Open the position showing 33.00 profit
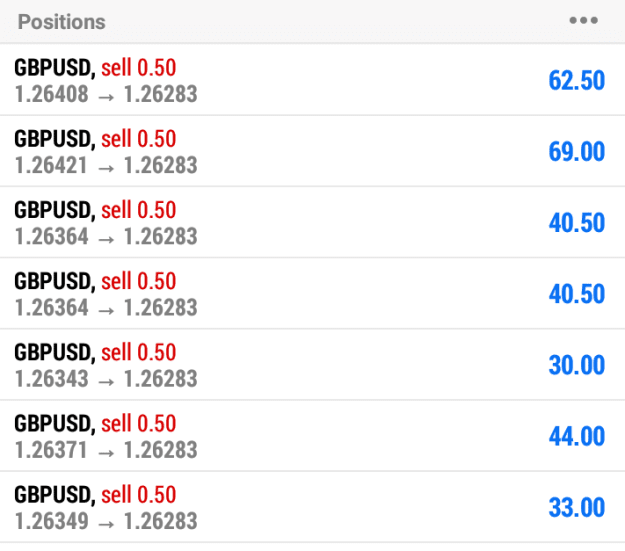 click(x=312, y=507)
